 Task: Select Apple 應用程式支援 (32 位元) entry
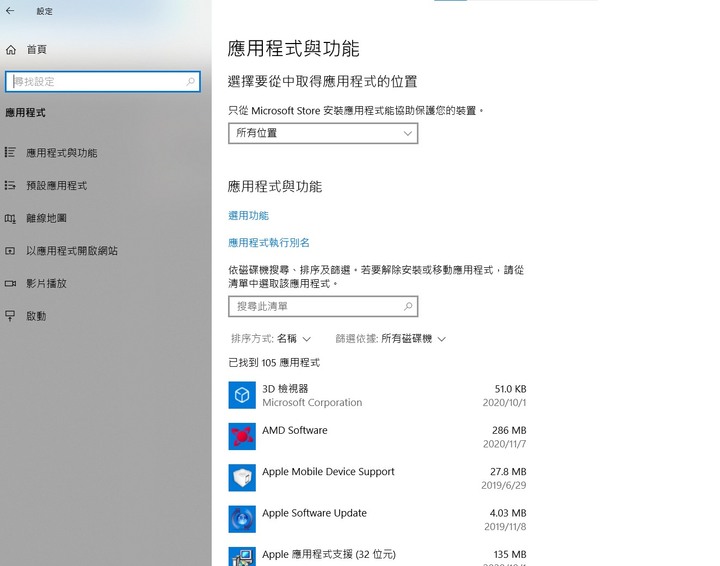pyautogui.click(x=329, y=555)
